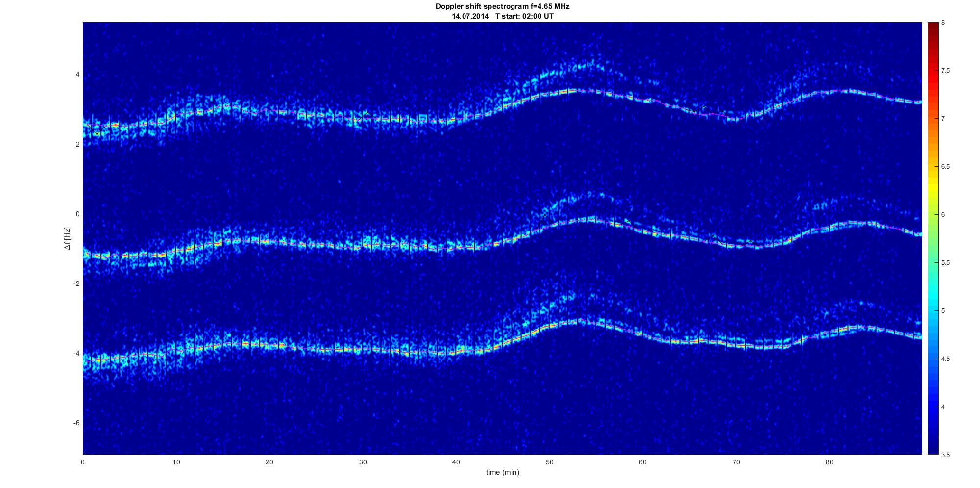Click x-axis tick label '80'
This screenshot has width=980, height=488.
tap(829, 462)
